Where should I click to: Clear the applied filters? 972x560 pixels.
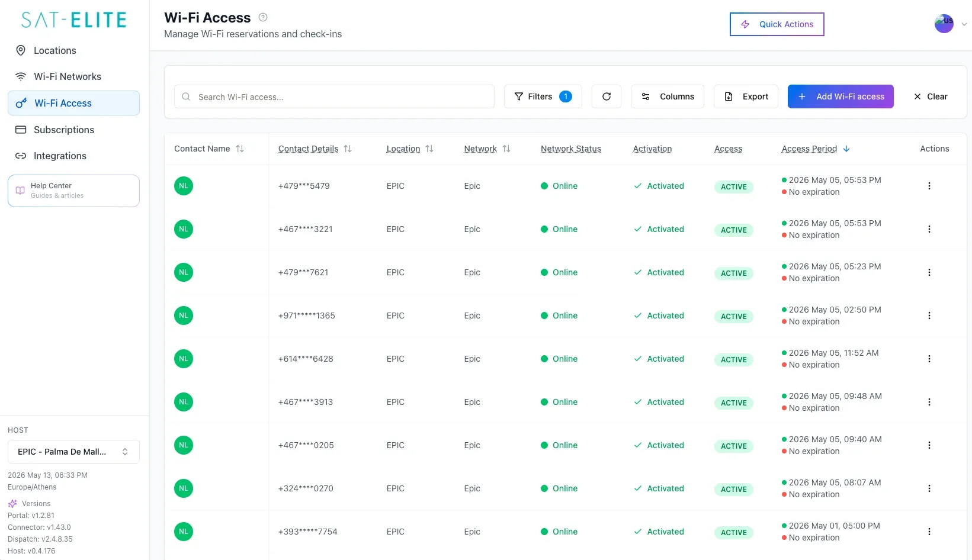click(931, 96)
